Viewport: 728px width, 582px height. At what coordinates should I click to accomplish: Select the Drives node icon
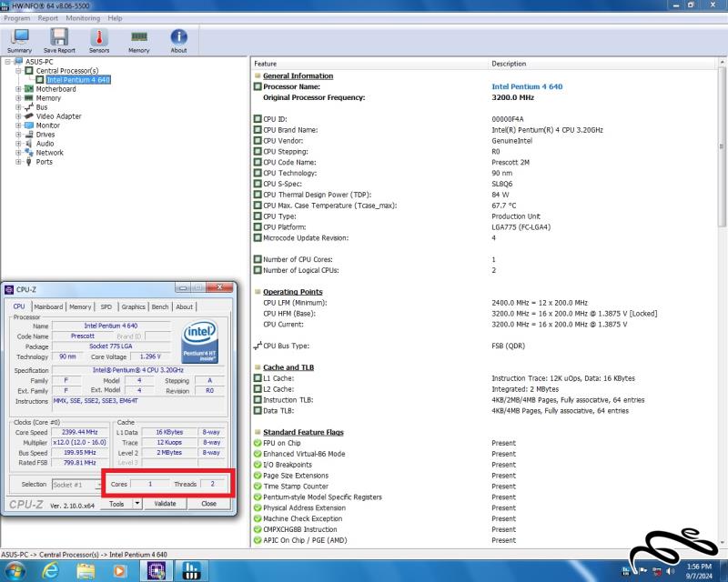pos(29,134)
